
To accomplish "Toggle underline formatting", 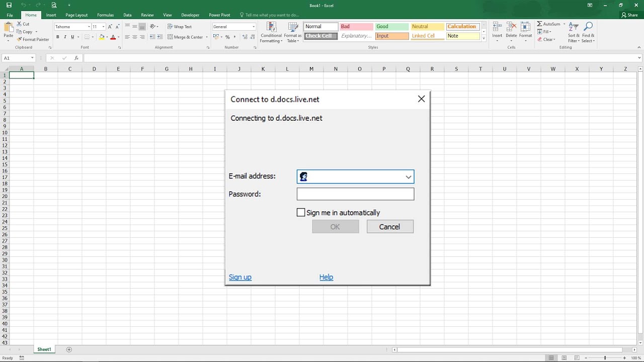I will (x=72, y=37).
